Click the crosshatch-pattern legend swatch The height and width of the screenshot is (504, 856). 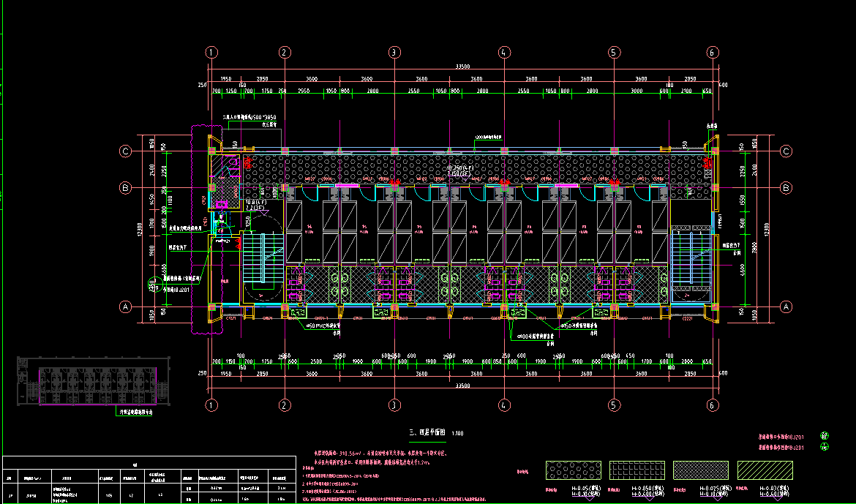699,469
